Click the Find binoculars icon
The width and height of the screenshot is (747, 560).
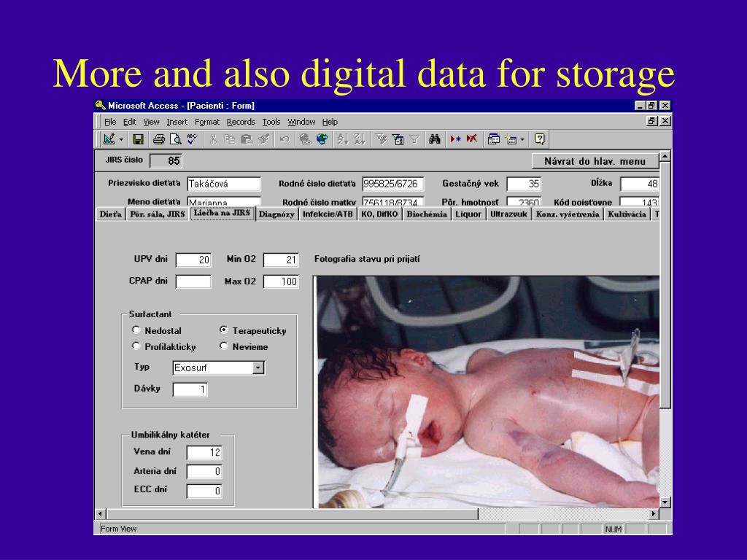pyautogui.click(x=435, y=139)
